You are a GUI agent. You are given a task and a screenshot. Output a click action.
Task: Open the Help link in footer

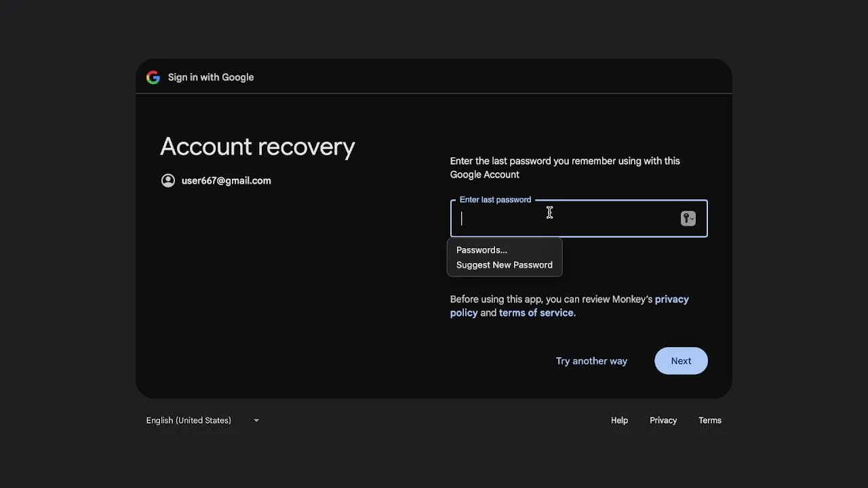click(619, 420)
